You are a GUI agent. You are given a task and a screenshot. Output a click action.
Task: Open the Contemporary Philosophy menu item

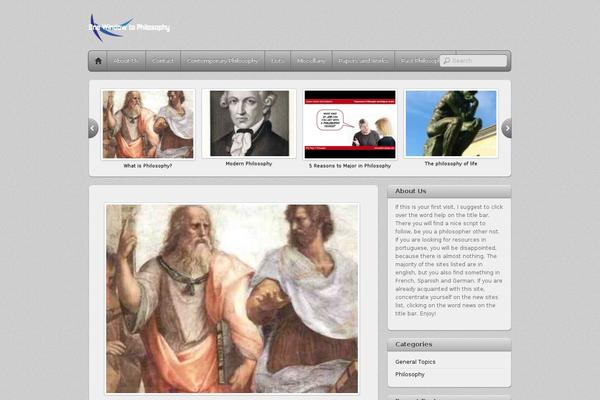pos(222,61)
